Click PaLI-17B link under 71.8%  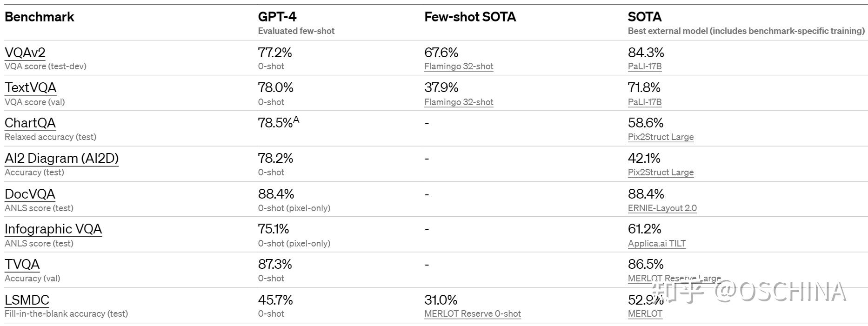[x=645, y=102]
